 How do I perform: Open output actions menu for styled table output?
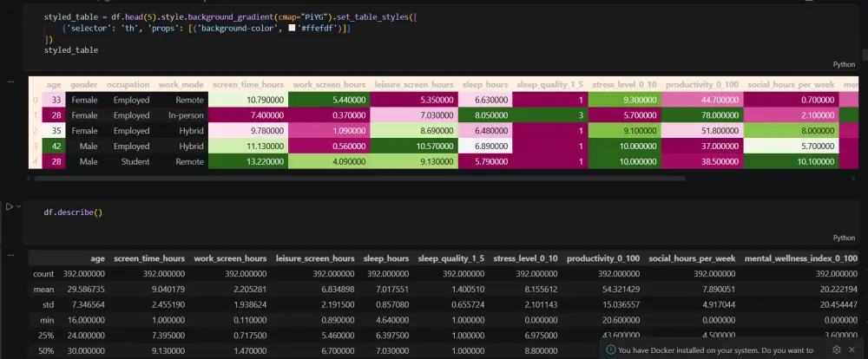[10, 82]
